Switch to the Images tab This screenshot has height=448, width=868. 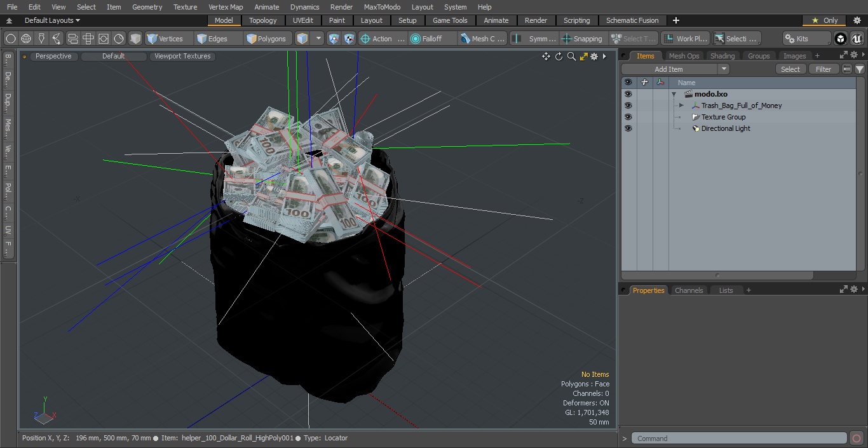point(794,56)
